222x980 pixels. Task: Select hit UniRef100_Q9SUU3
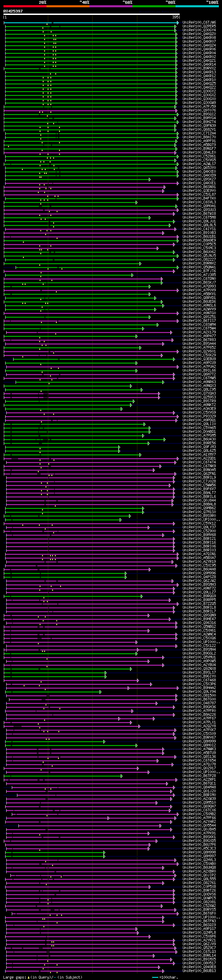click(199, 210)
